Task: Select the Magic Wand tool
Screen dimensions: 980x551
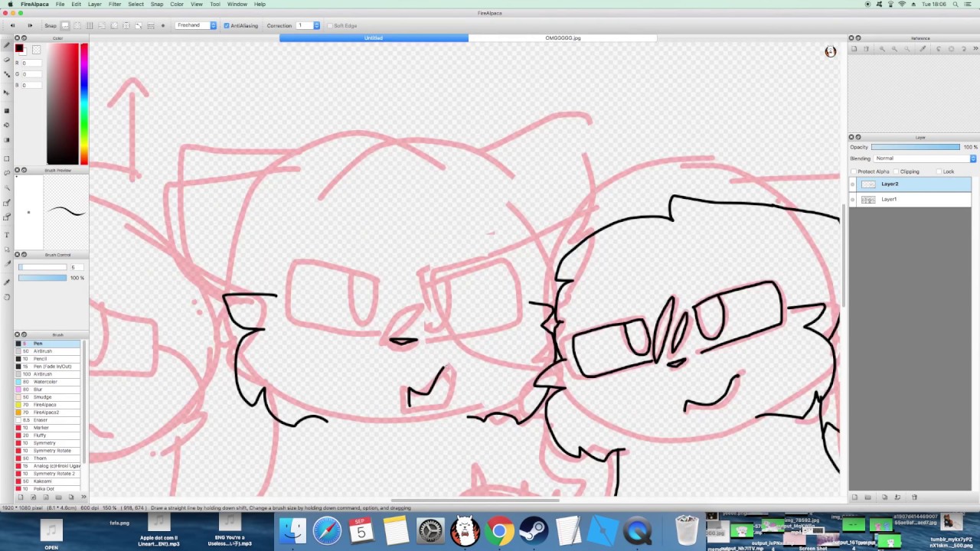Action: point(7,187)
